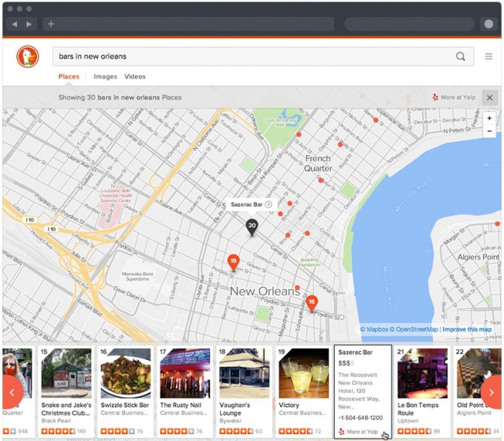The width and height of the screenshot is (504, 441).
Task: Open More at Yelp in header bar
Action: tap(454, 98)
